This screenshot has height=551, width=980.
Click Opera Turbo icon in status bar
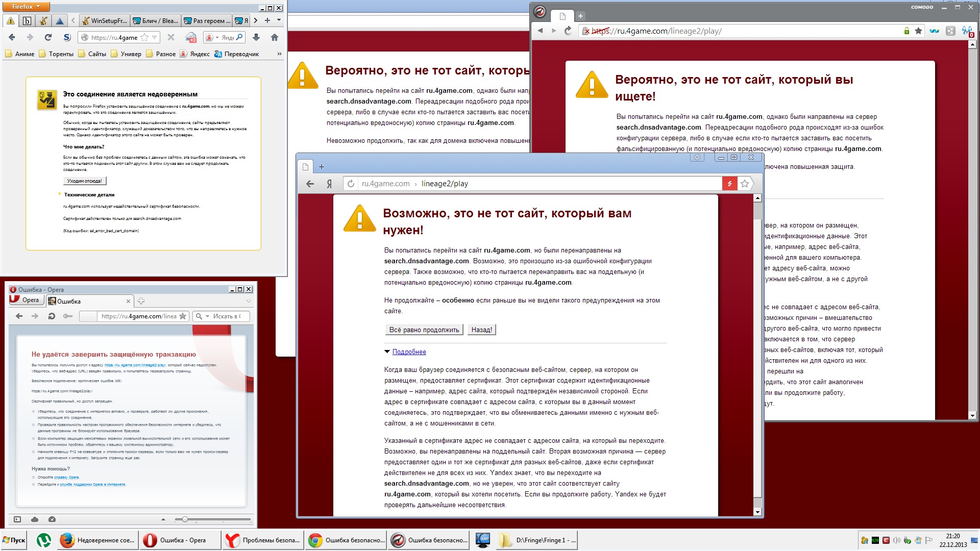point(52,519)
